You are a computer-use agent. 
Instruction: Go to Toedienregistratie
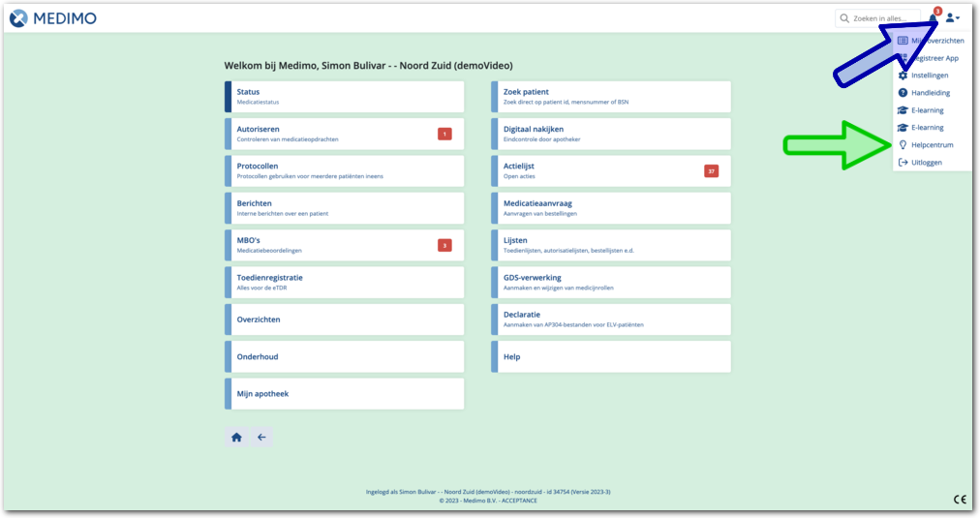point(344,282)
